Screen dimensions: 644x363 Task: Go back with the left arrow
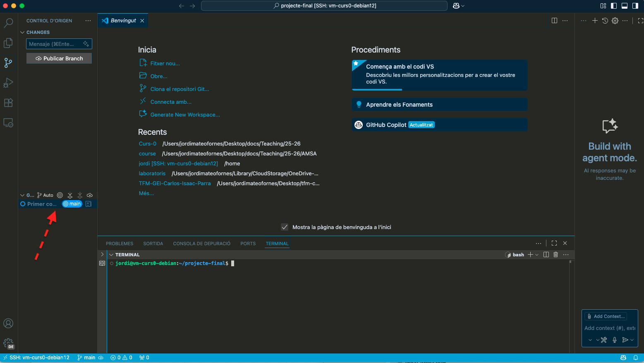coord(181,6)
